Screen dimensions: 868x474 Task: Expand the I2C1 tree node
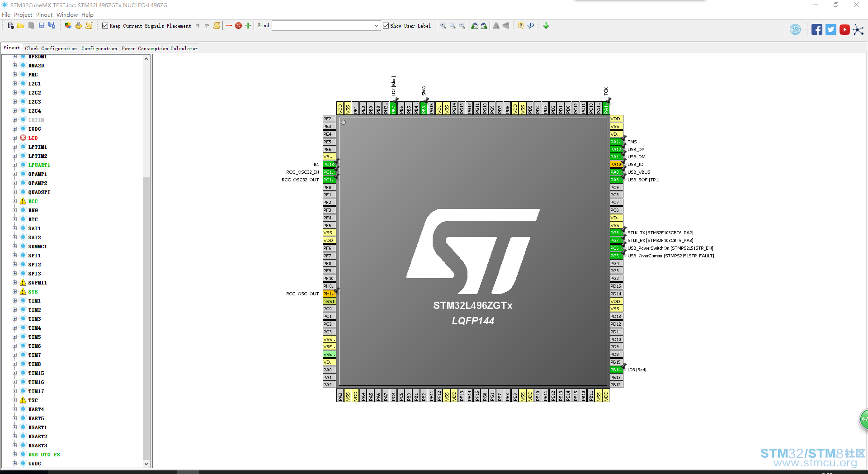pyautogui.click(x=15, y=84)
